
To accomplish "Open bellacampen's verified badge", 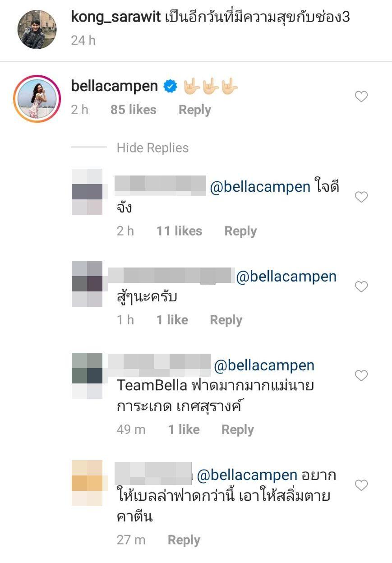I will point(170,86).
